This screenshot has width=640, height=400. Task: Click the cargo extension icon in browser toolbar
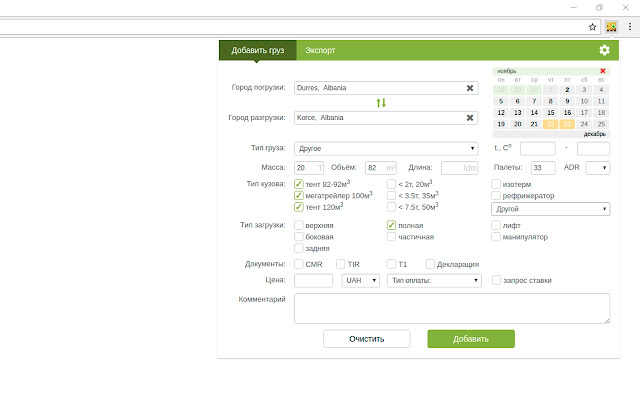click(x=611, y=27)
